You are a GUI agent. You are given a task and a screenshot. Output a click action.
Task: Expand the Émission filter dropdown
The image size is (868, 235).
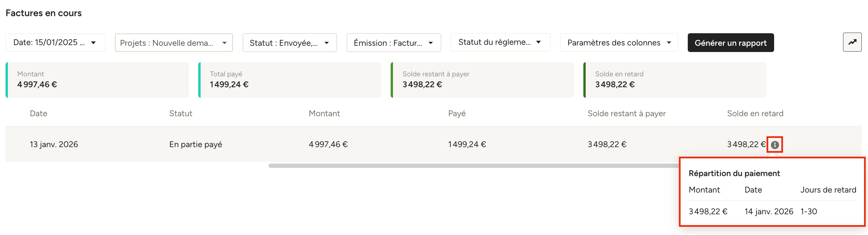point(393,43)
